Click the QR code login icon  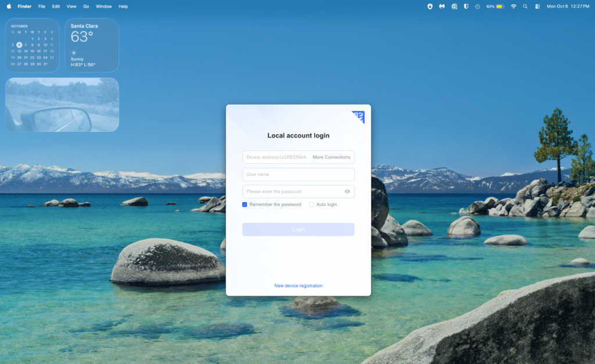tap(359, 116)
